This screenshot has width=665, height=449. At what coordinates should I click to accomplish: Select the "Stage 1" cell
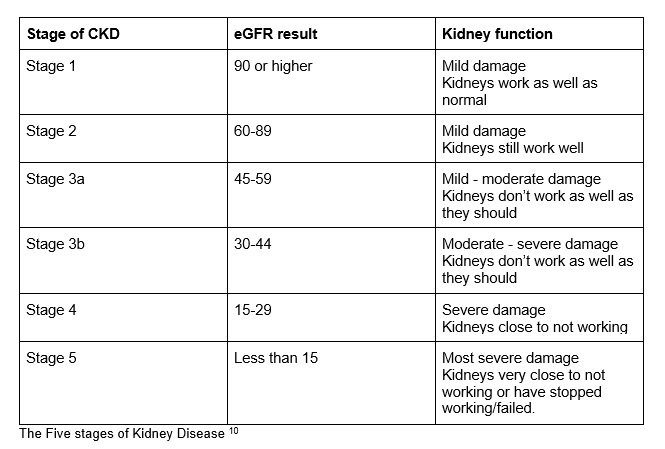pyautogui.click(x=51, y=66)
